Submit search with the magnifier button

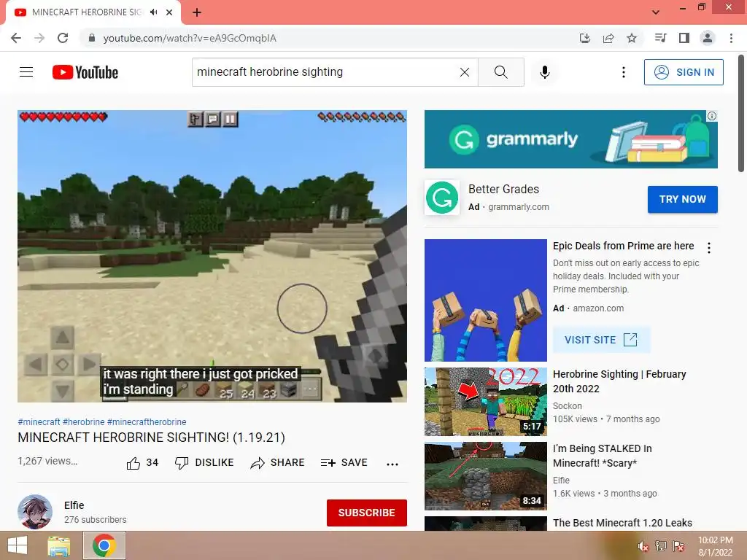[500, 72]
